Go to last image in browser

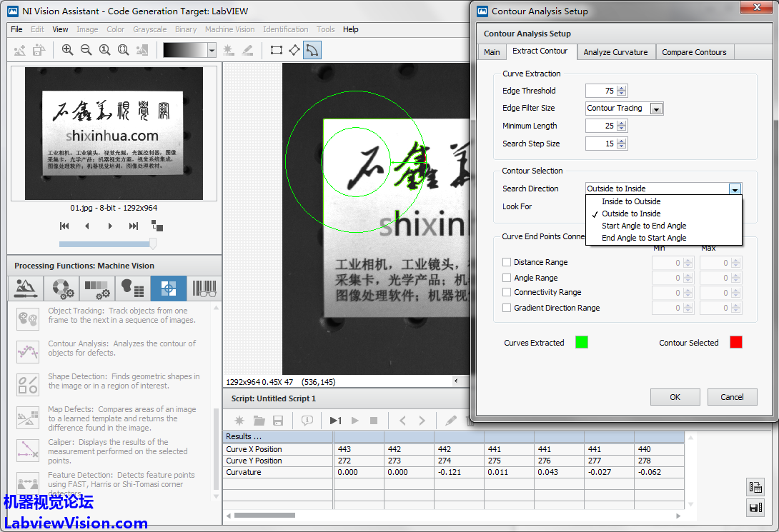pos(133,226)
